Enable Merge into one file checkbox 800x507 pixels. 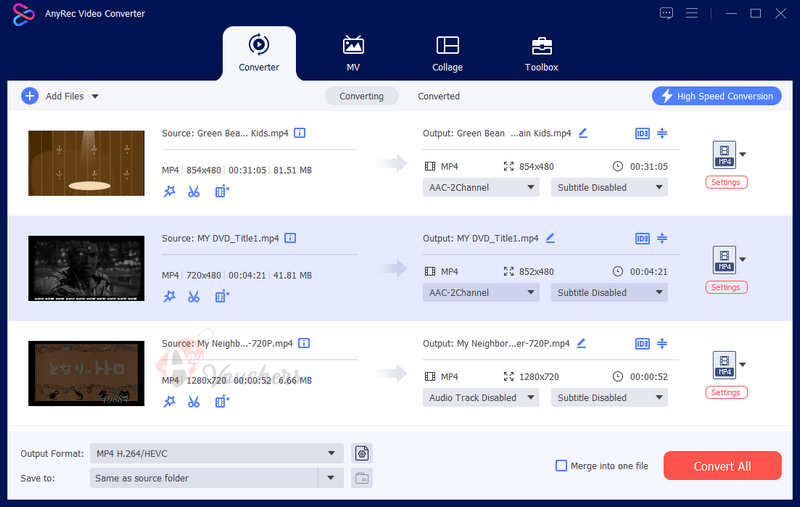click(x=561, y=466)
